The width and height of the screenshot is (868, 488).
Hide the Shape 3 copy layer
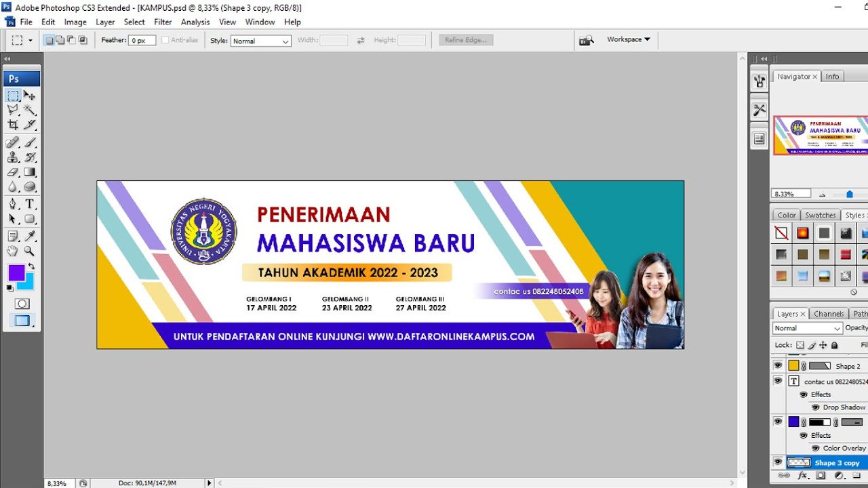778,462
